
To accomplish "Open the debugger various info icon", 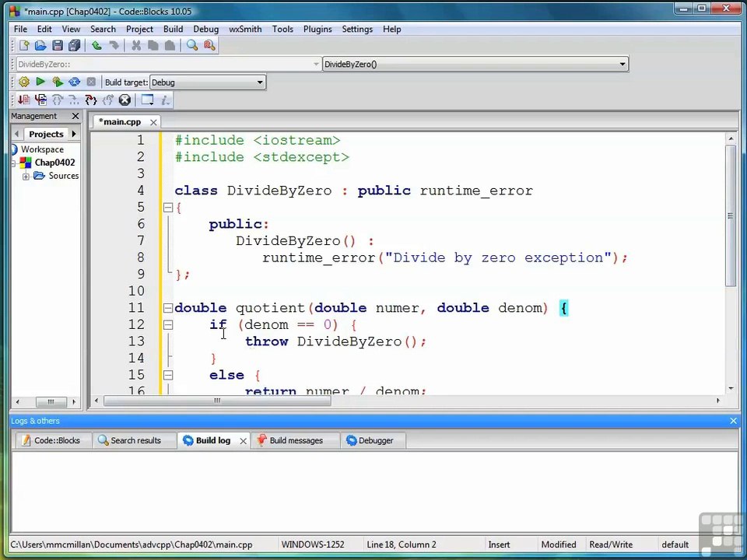I will [165, 100].
